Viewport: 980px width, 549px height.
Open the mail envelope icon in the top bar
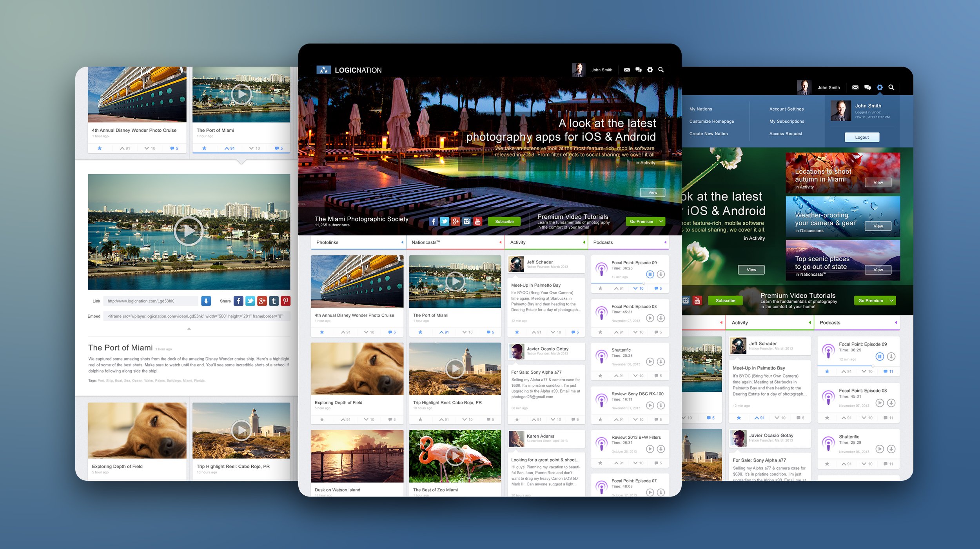point(627,70)
